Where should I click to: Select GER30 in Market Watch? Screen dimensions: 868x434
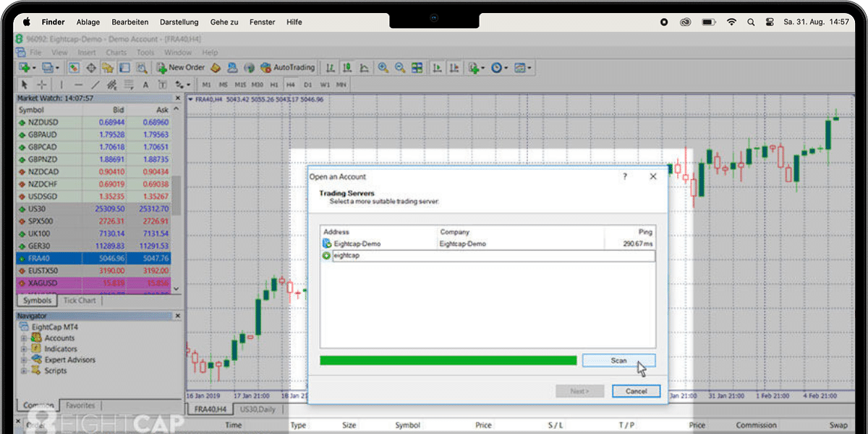93,245
